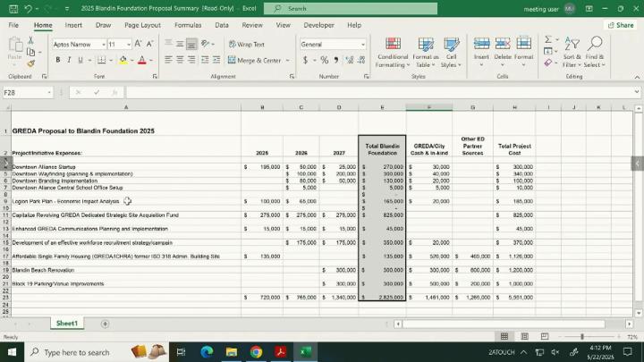644x362 pixels.
Task: Open Chrome from the taskbar
Action: pos(257,352)
